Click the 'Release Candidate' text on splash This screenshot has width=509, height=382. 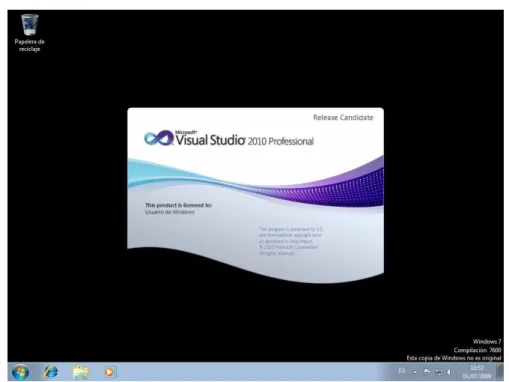[x=343, y=117]
